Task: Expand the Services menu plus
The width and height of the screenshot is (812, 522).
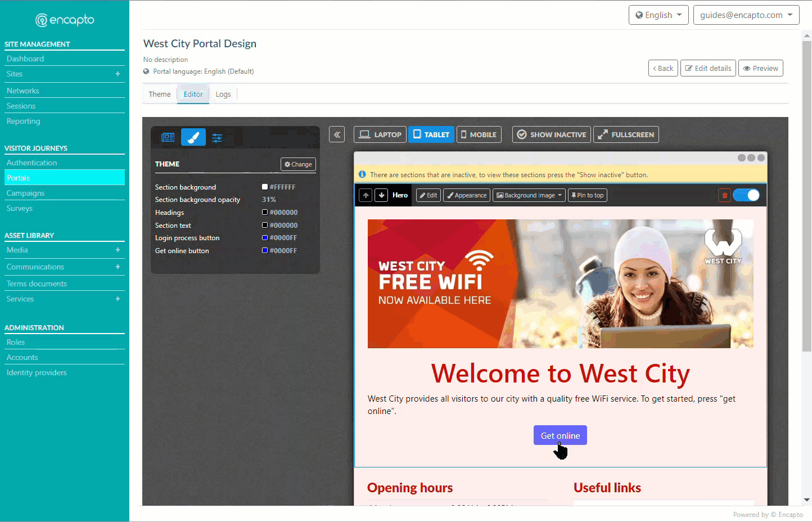Action: pyautogui.click(x=118, y=299)
